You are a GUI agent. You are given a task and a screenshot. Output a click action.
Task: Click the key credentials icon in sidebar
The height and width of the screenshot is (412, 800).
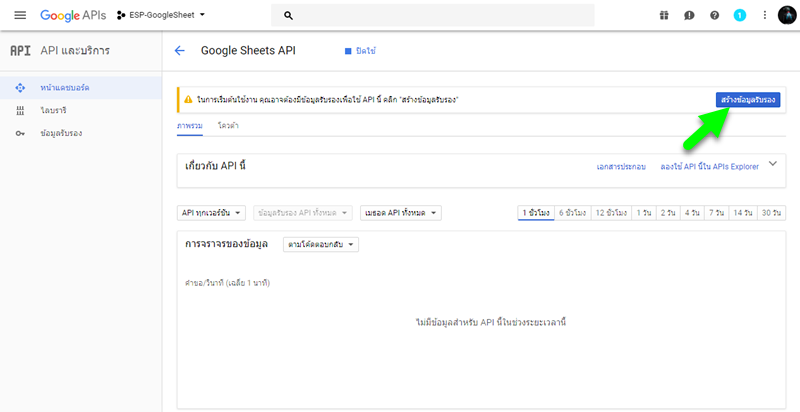tap(20, 134)
